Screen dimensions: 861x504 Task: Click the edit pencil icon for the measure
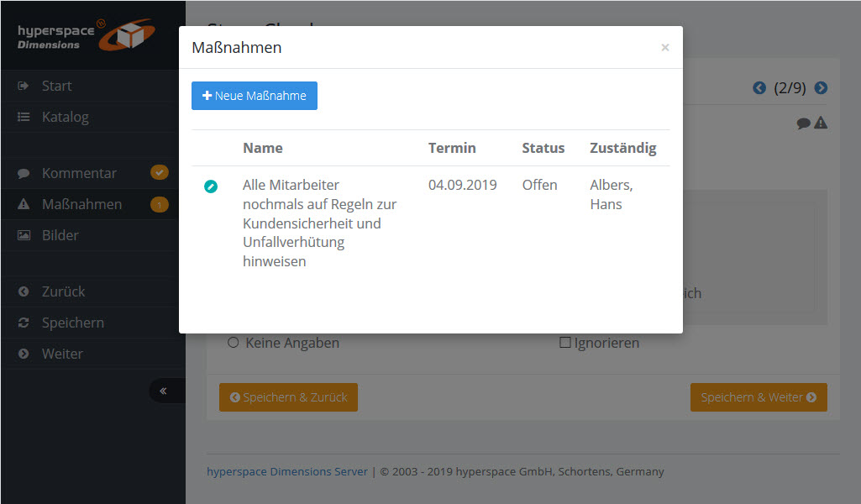pos(210,186)
